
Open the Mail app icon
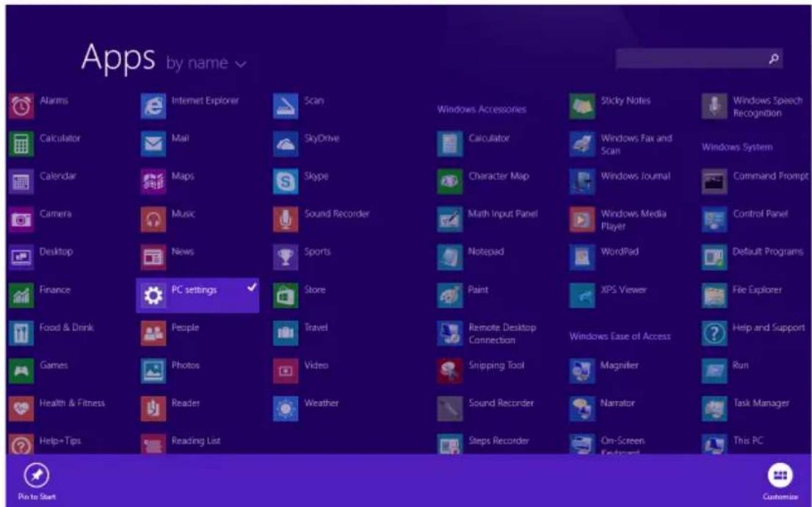point(153,144)
